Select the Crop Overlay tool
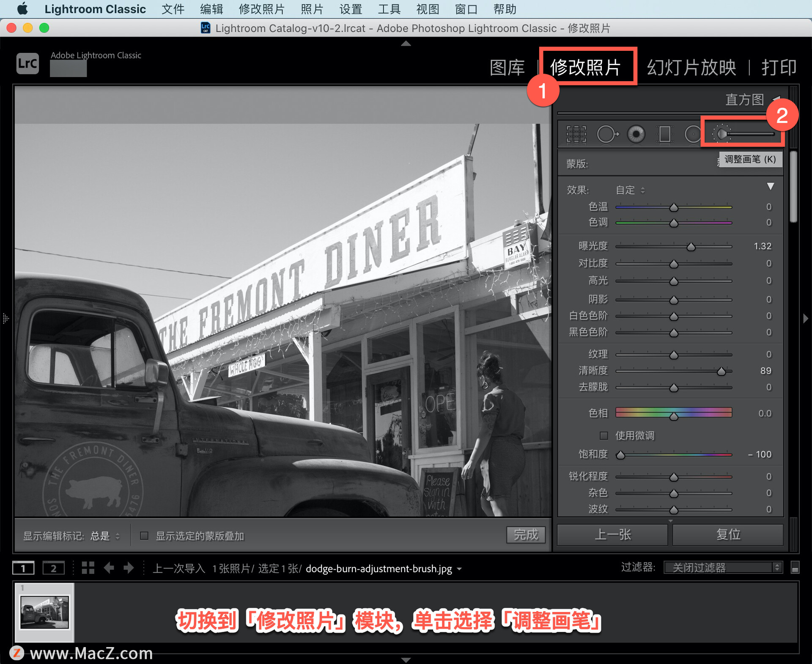Screen dimensions: 812x664 tap(576, 134)
